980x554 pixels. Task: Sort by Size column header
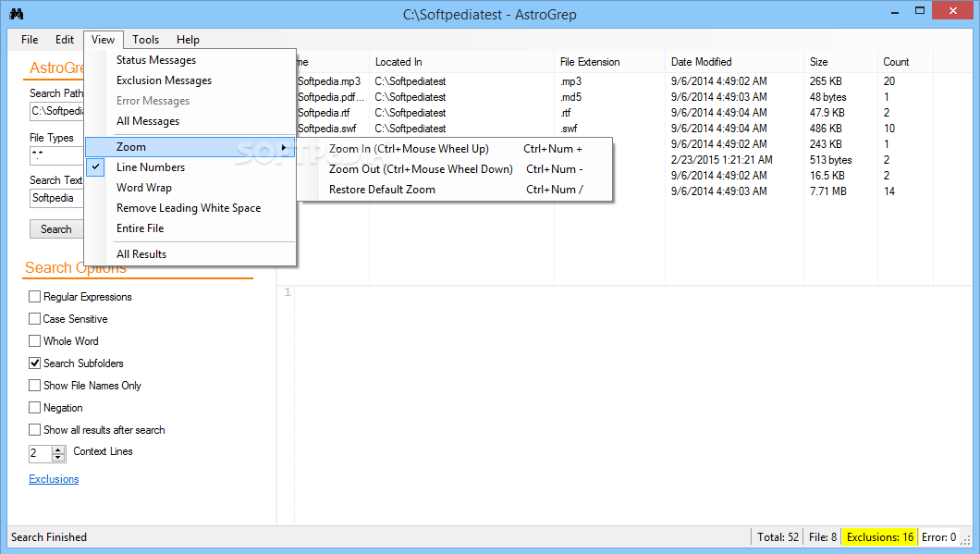pos(840,62)
